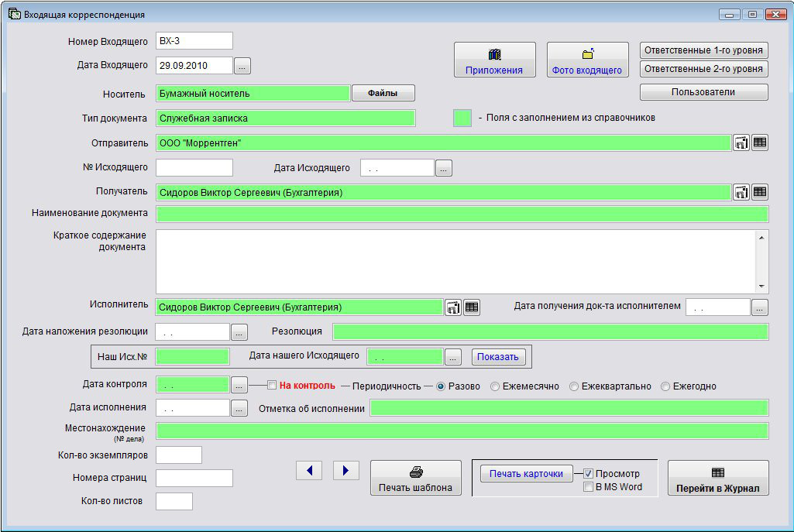Check the В MS Word option
Screen dimensions: 794x532
click(589, 487)
